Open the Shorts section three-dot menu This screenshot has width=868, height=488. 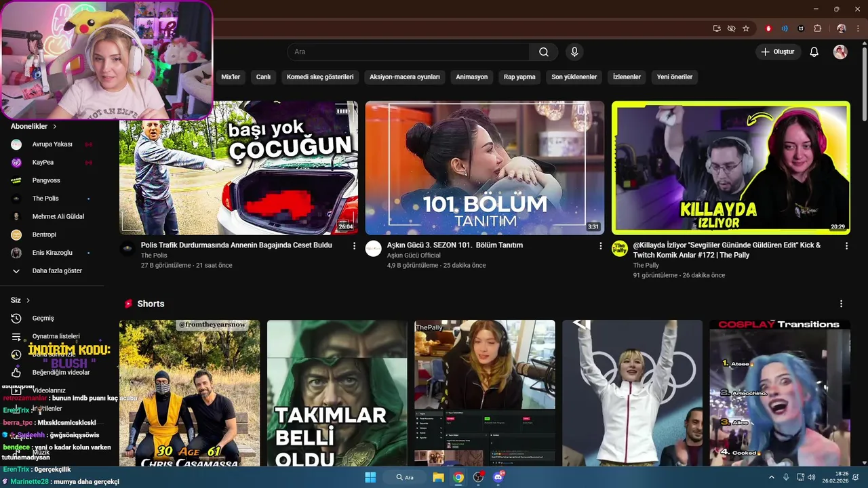[x=841, y=304]
